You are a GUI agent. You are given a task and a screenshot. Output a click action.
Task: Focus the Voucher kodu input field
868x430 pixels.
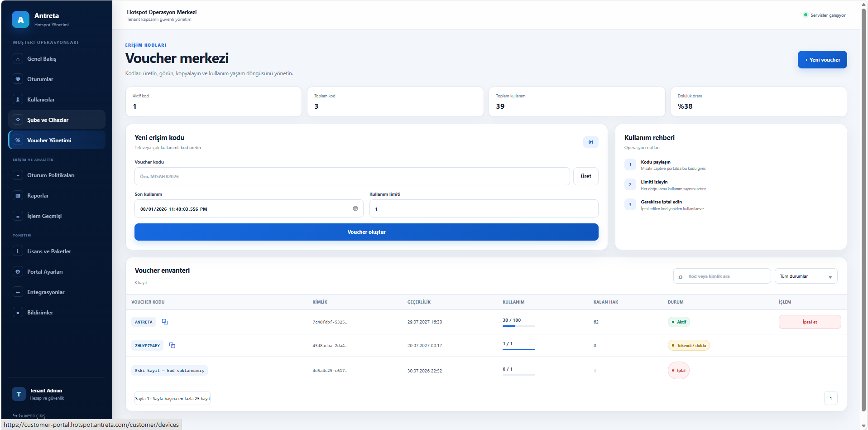coord(352,176)
